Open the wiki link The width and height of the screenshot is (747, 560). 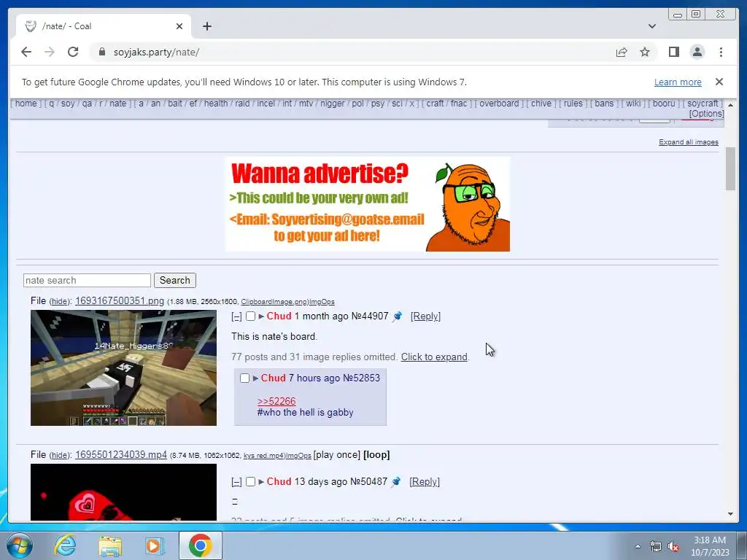click(632, 104)
